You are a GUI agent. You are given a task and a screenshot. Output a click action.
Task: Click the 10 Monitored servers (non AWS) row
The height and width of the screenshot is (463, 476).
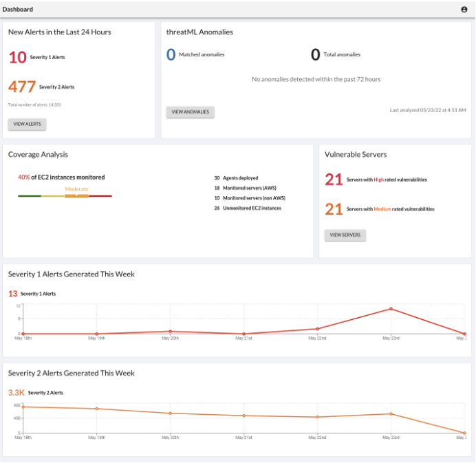[250, 198]
